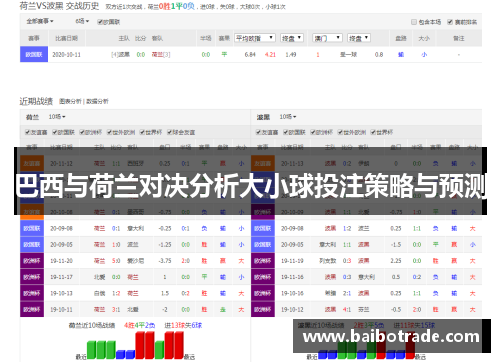Click the 备注 column header
The height and width of the screenshot is (362, 500).
click(x=459, y=38)
